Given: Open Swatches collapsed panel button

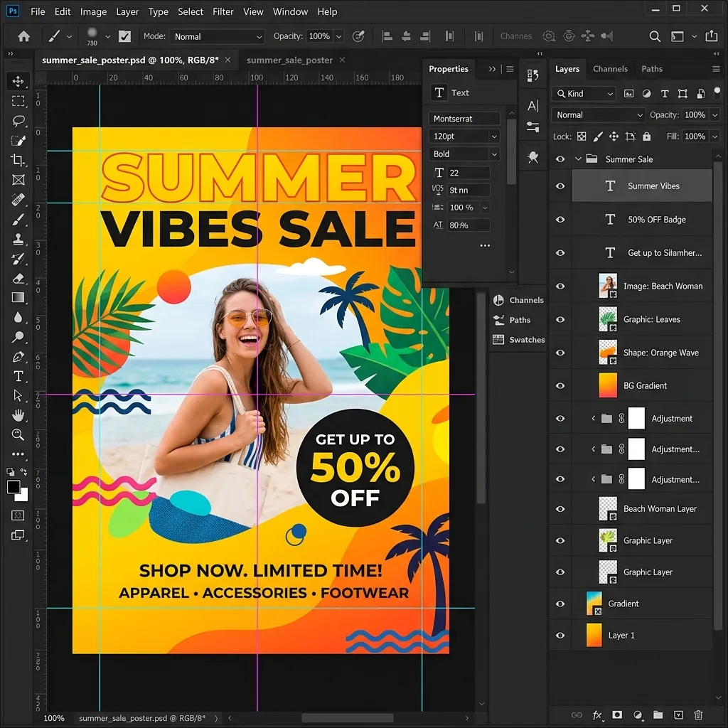Looking at the screenshot, I should pyautogui.click(x=519, y=339).
